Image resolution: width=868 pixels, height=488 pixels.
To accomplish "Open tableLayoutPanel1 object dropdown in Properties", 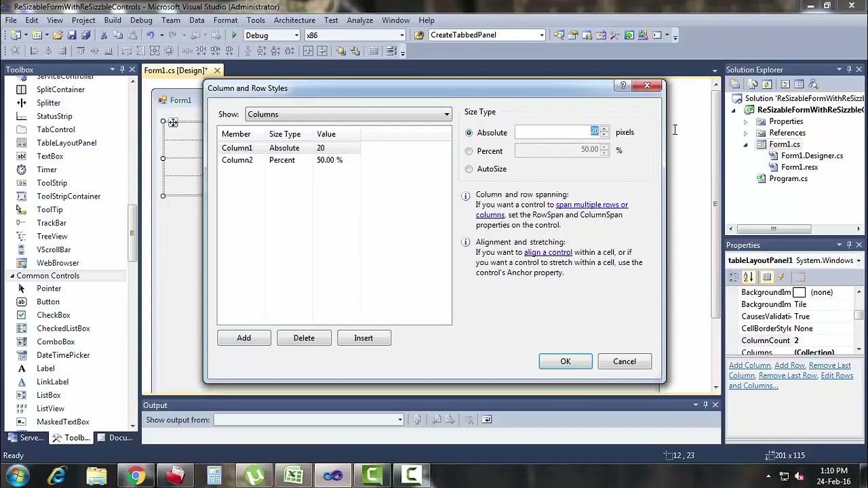I will (x=859, y=260).
